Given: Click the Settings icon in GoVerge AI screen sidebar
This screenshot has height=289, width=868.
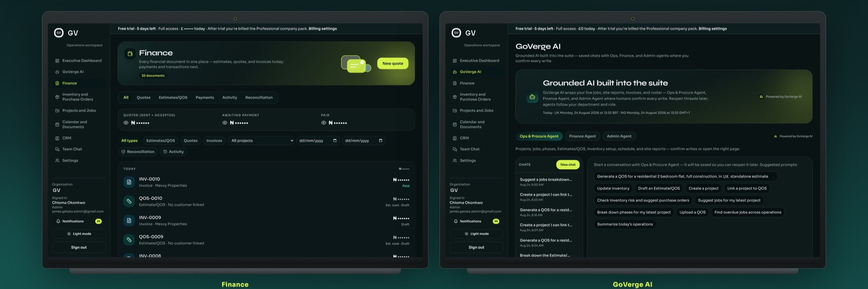Looking at the screenshot, I should coord(455,160).
